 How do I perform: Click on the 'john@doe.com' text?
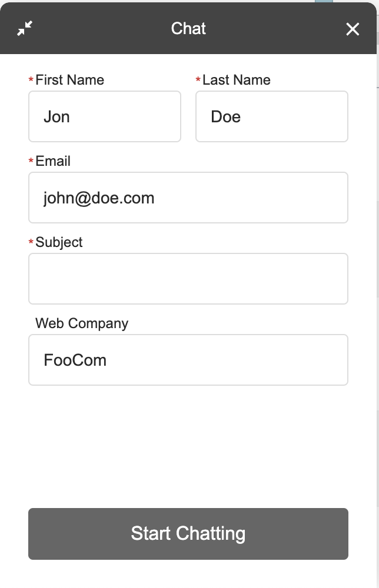(x=99, y=198)
